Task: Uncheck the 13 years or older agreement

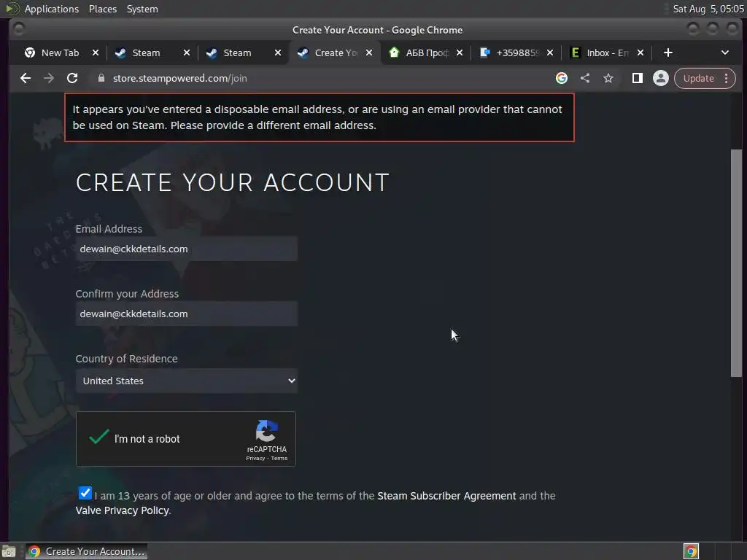Action: [x=85, y=493]
